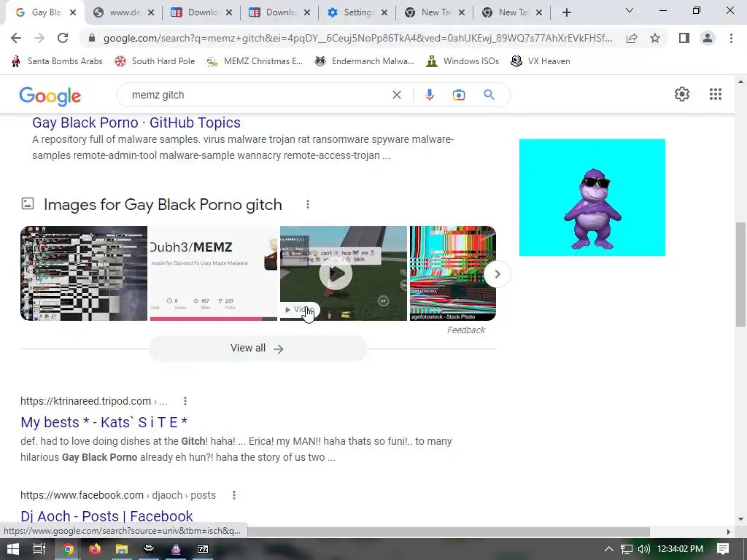Open VX Heaven bookmark

(541, 61)
